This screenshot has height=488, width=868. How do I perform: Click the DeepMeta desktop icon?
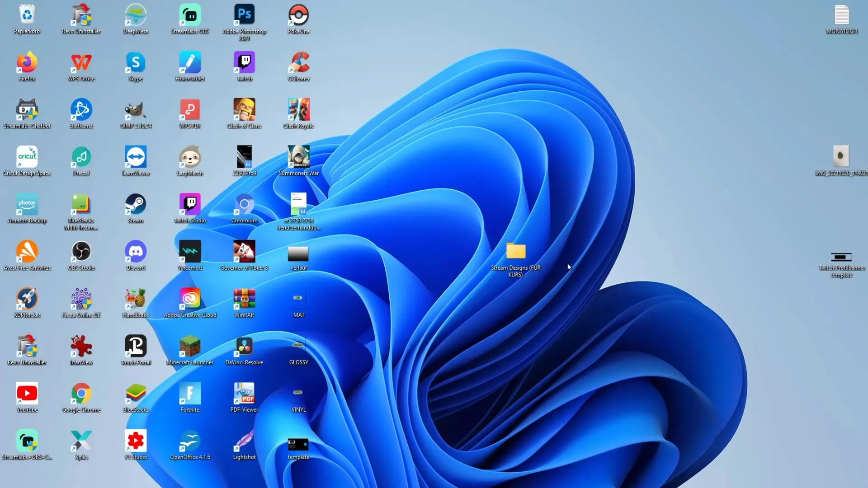tap(136, 15)
